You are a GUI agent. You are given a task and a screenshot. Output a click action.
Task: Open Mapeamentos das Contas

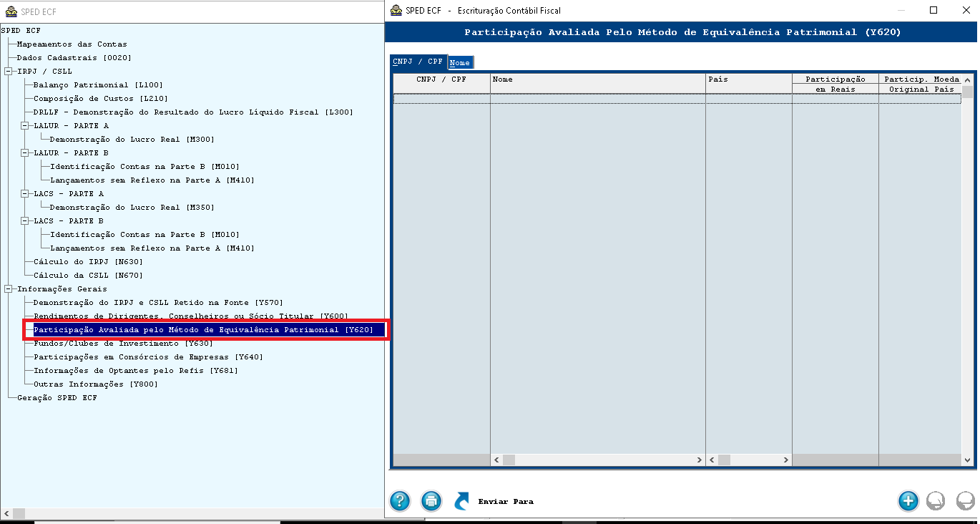click(x=72, y=44)
